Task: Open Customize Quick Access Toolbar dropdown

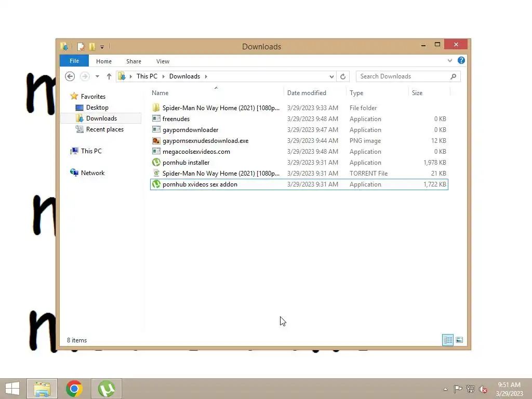Action: click(x=102, y=47)
